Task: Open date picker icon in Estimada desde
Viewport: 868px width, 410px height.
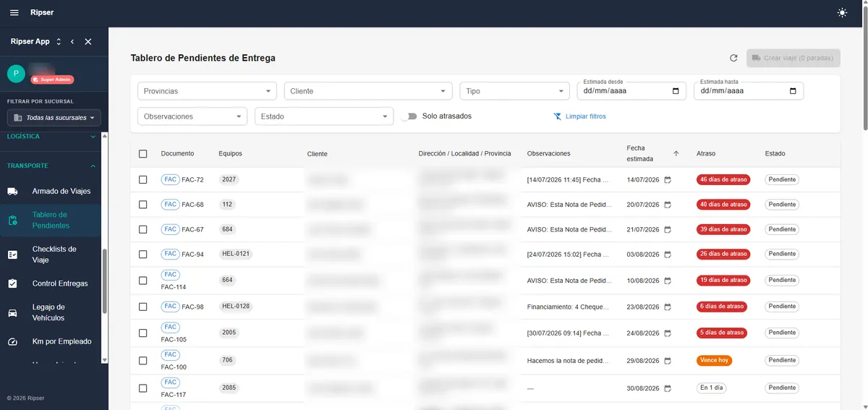Action: pyautogui.click(x=676, y=91)
